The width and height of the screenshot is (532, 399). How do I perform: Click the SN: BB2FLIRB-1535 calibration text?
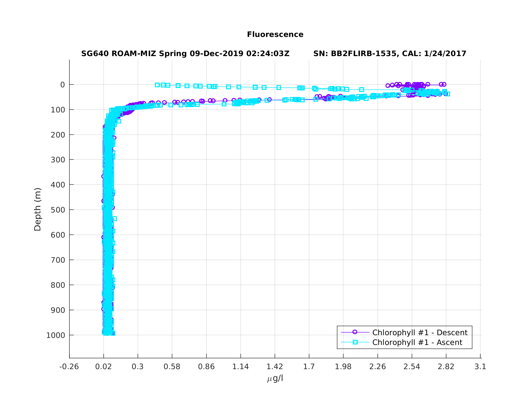390,54
